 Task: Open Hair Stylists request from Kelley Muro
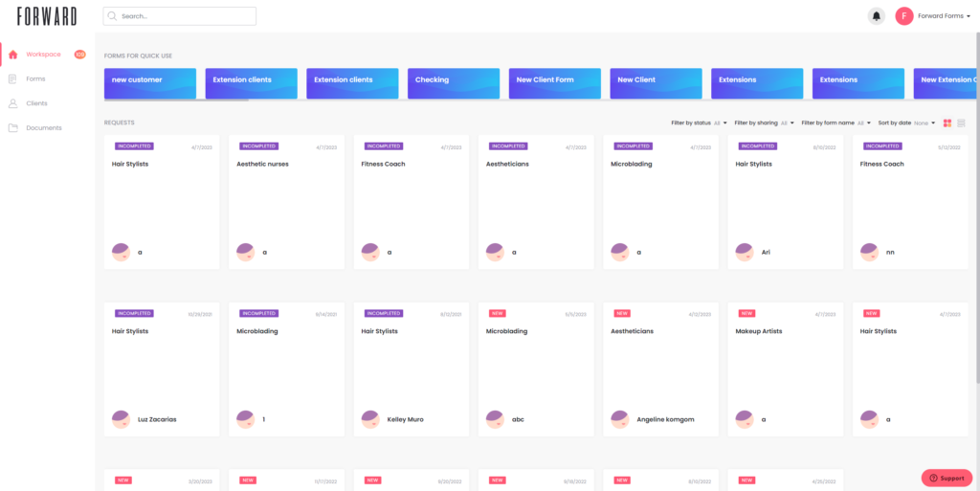pyautogui.click(x=412, y=369)
